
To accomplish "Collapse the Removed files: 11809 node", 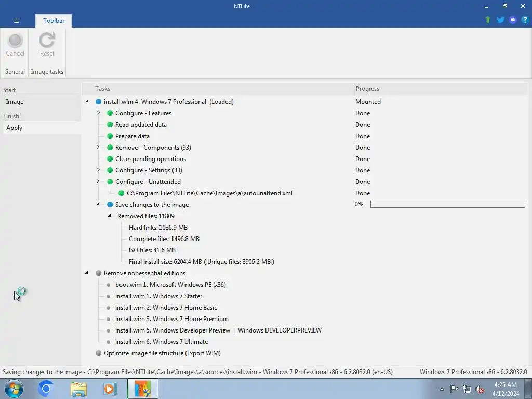I will (110, 216).
